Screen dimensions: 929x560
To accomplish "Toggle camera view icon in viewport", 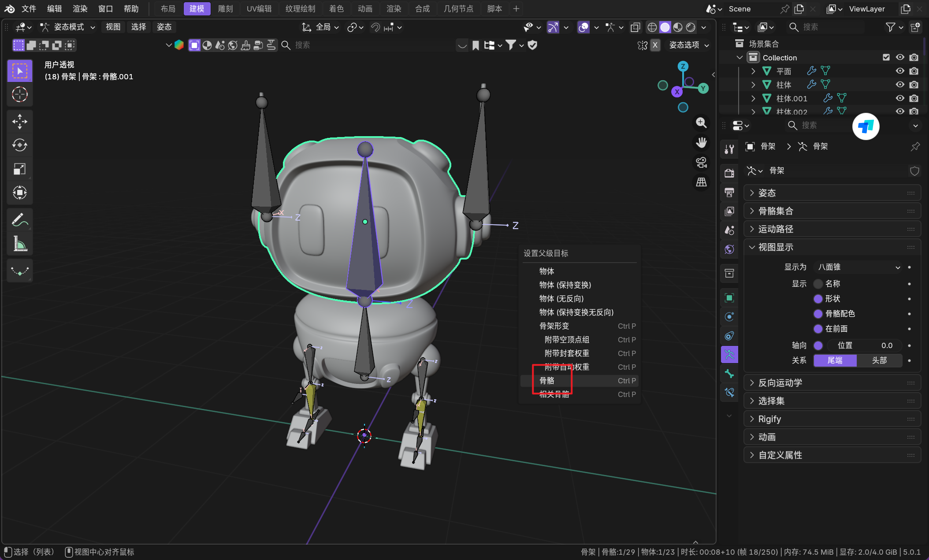I will 701,162.
